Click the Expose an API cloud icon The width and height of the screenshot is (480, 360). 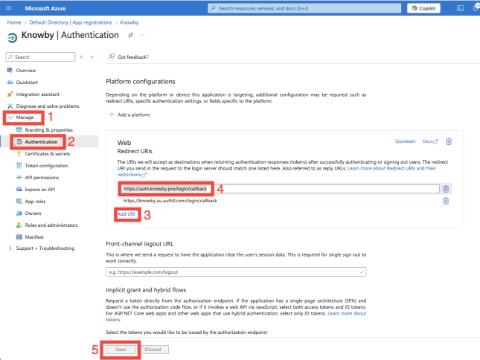tap(19, 189)
